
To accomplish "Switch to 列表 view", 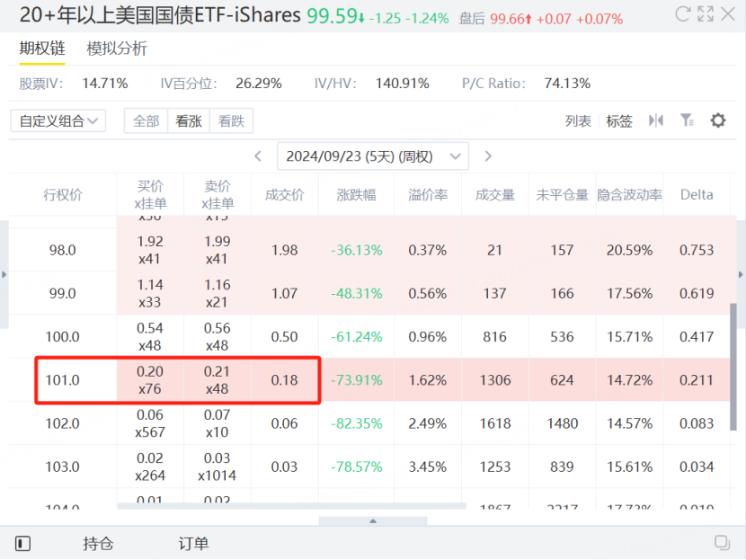I will 578,120.
